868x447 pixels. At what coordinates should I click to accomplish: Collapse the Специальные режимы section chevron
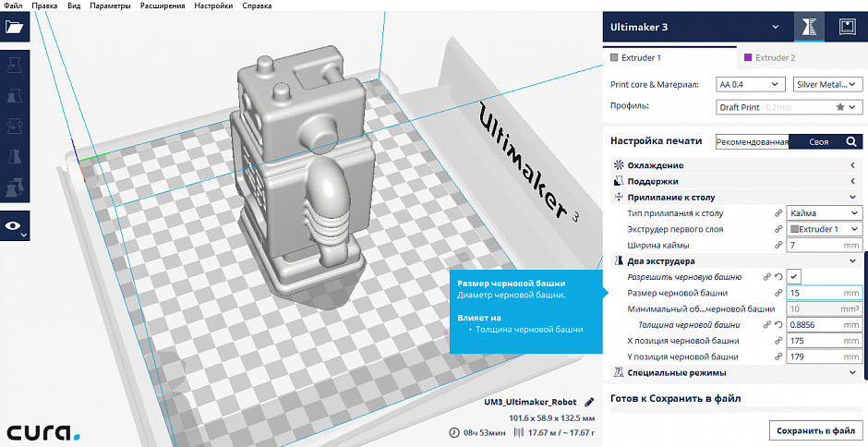(853, 373)
